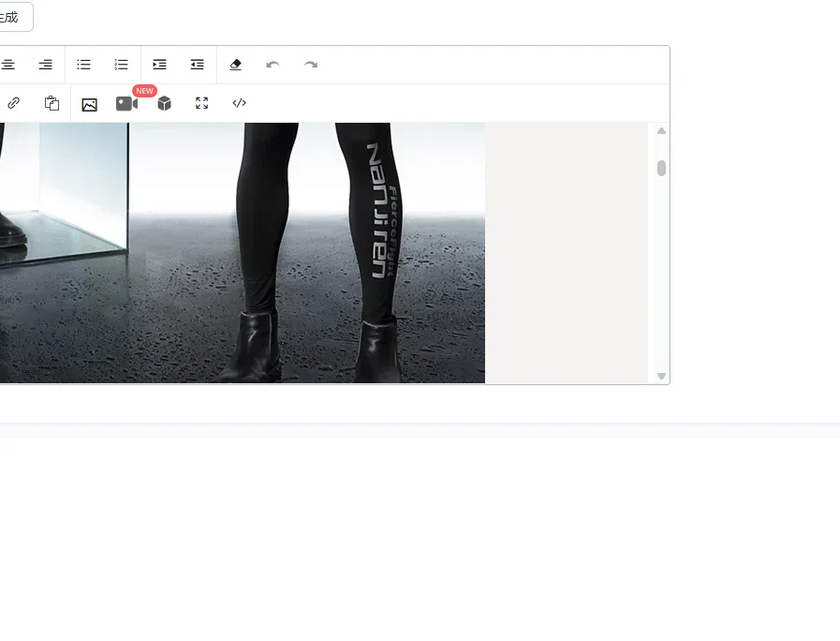Decrease paragraph indent
Image resolution: width=840 pixels, height=641 pixels.
(x=198, y=65)
